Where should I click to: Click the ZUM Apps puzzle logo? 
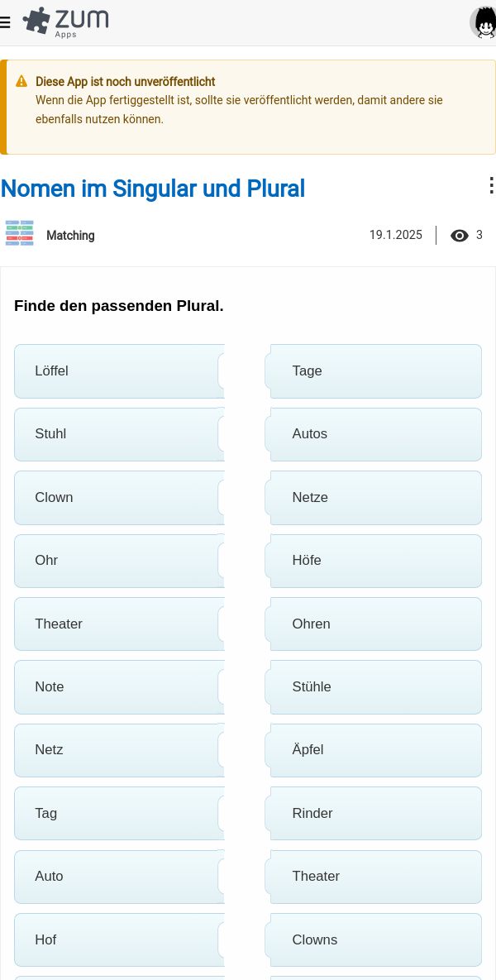[x=65, y=22]
